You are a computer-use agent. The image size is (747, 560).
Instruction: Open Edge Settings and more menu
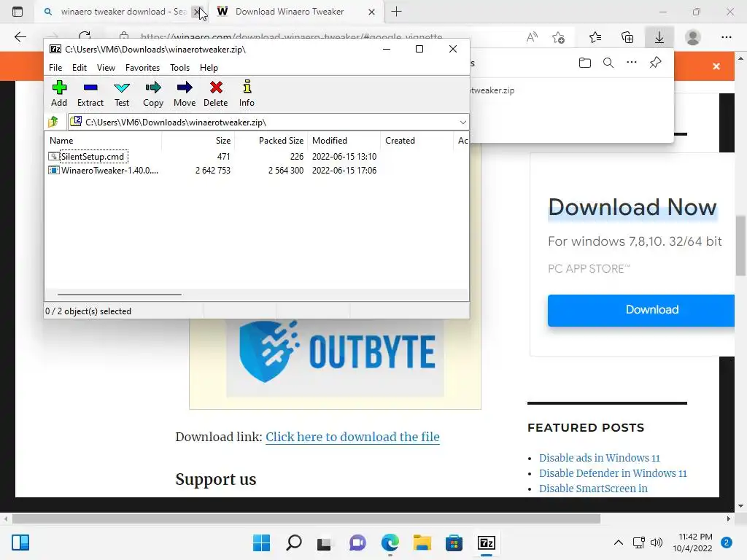click(x=727, y=37)
